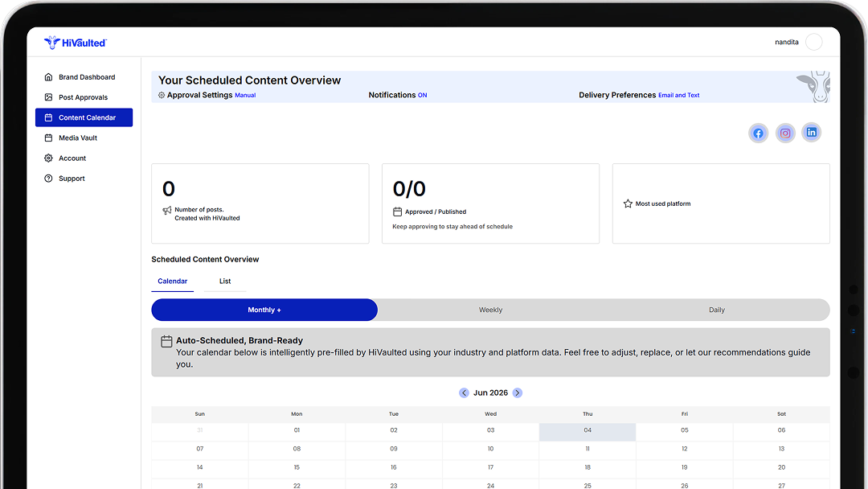Toggle the Notifications ON setting
This screenshot has width=868, height=489.
point(422,95)
